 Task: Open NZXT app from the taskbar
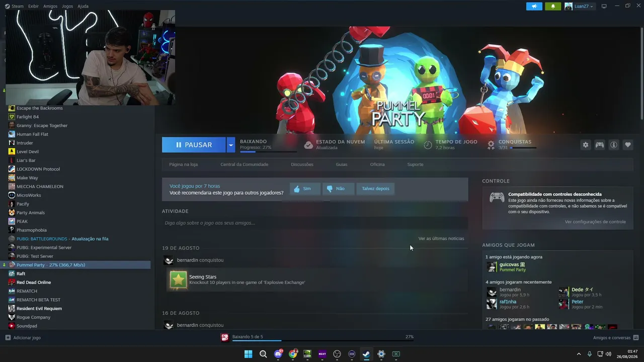tap(322, 354)
